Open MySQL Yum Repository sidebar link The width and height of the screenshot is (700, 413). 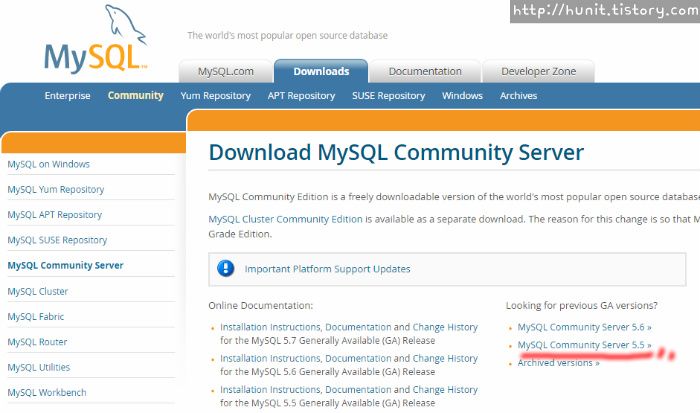click(56, 189)
